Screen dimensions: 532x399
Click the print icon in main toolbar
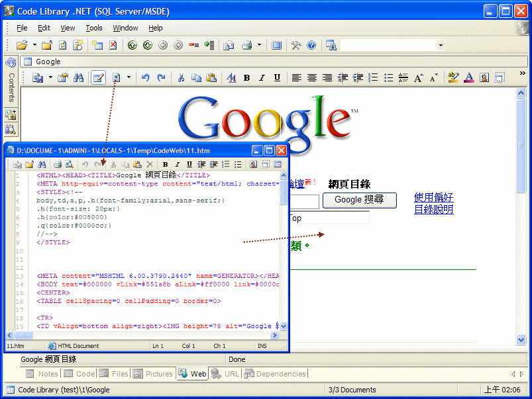click(x=247, y=45)
